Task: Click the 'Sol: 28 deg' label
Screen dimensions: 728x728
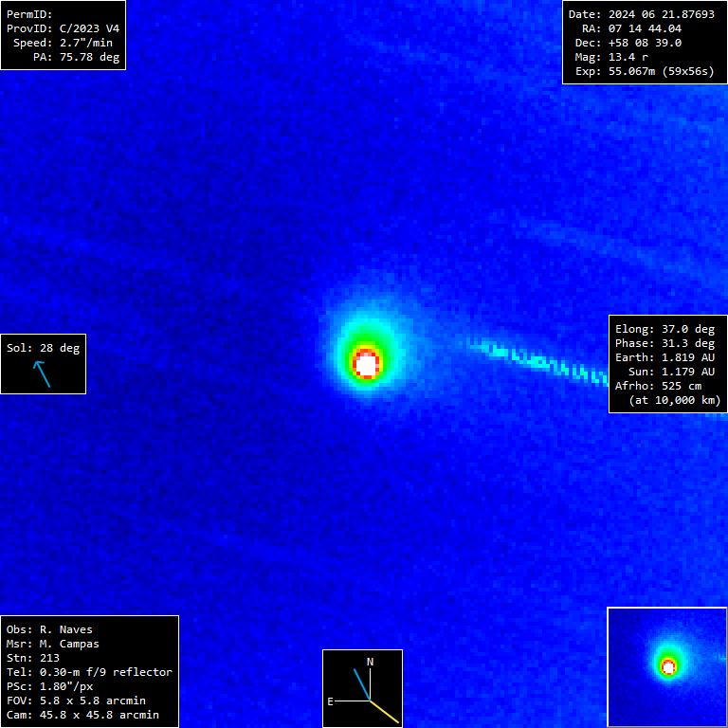Action: tap(43, 348)
